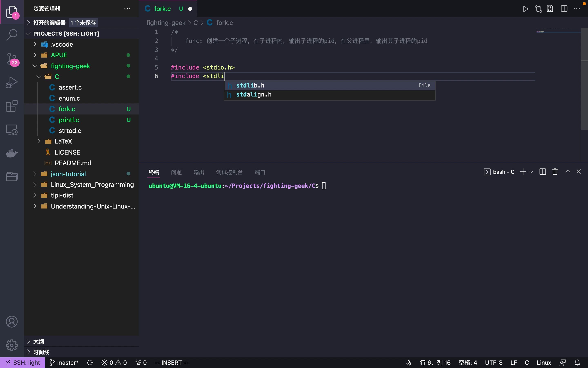This screenshot has width=588, height=368.
Task: Run the C file with play button
Action: pos(525,9)
